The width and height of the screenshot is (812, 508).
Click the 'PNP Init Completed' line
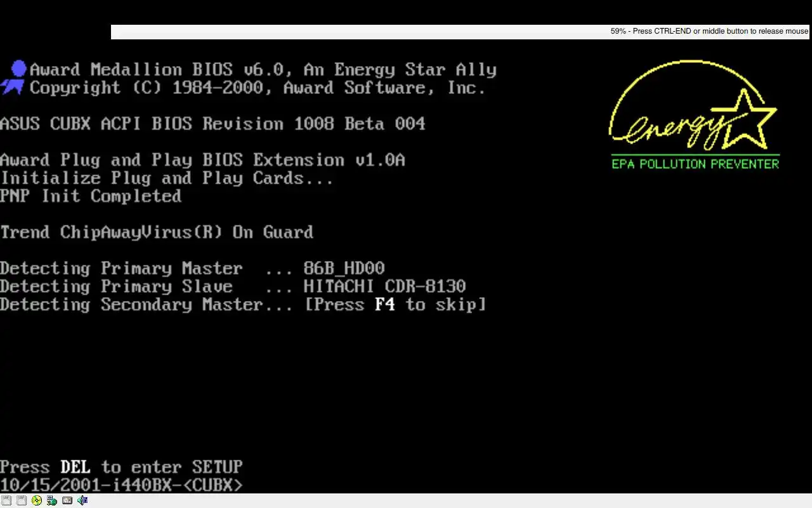[91, 196]
